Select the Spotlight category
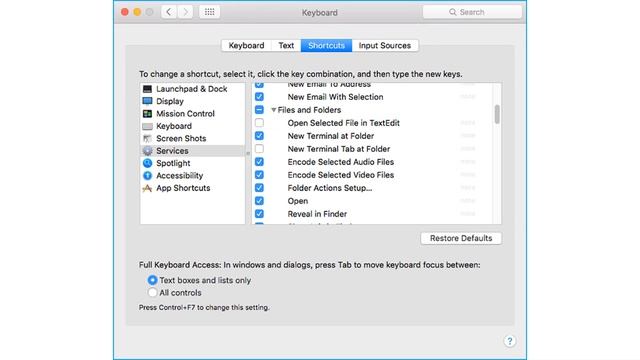The height and width of the screenshot is (360, 640). pos(192,163)
